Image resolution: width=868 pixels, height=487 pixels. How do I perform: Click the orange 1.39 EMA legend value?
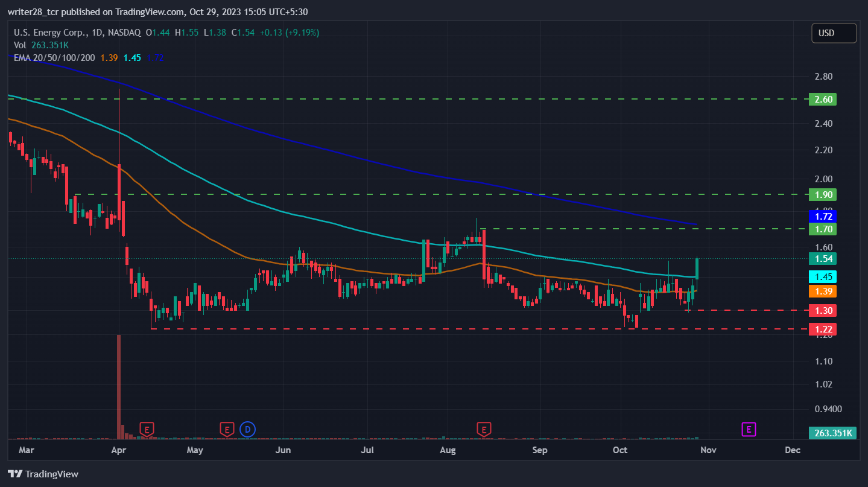tap(109, 58)
